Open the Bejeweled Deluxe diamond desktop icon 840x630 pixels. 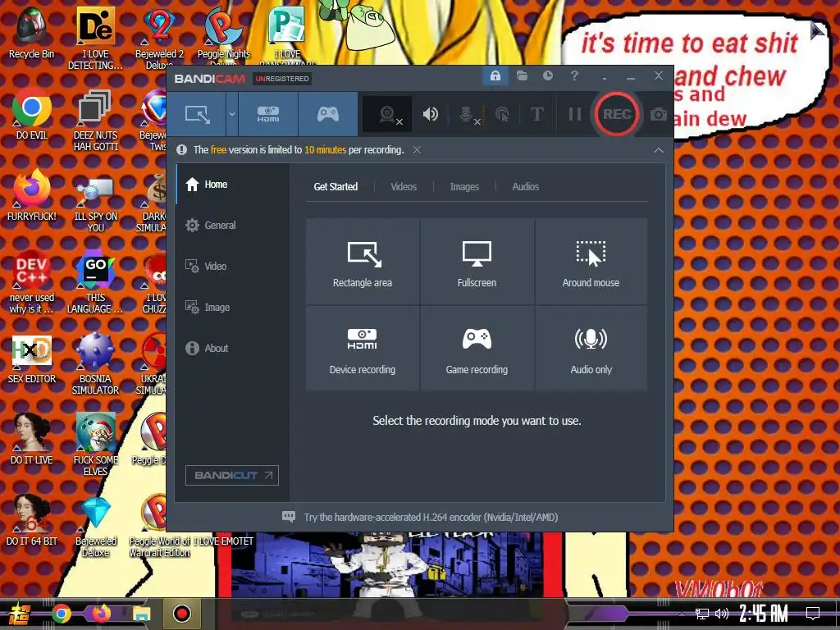(95, 527)
